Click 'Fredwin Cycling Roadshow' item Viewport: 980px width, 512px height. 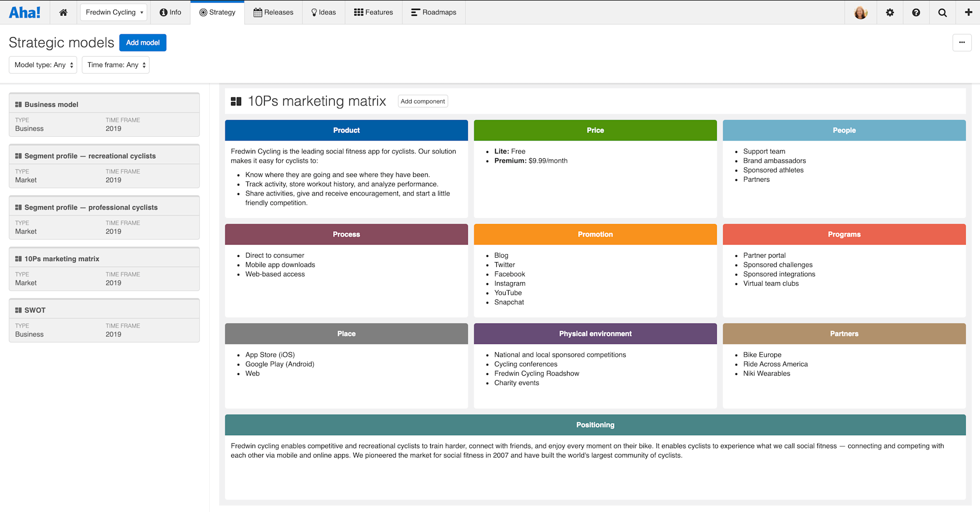point(537,373)
